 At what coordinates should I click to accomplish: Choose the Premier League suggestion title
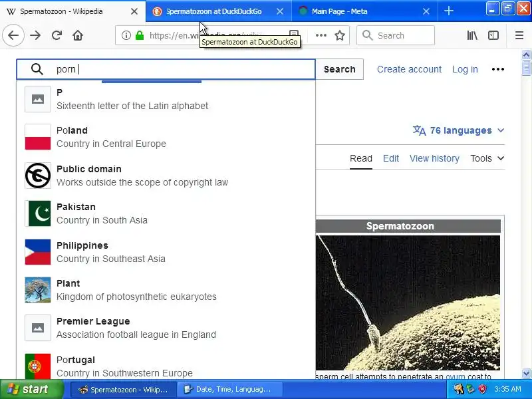[x=93, y=321]
